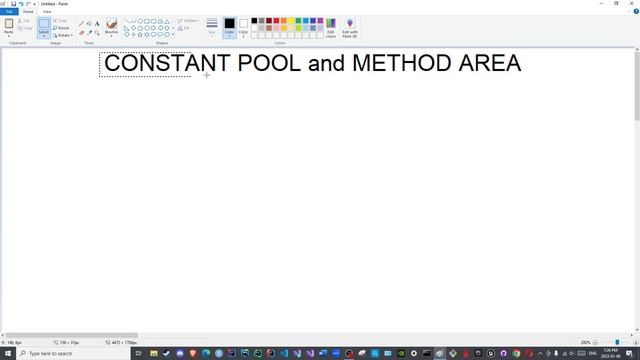Open Chrome from the taskbar

tap(516, 353)
